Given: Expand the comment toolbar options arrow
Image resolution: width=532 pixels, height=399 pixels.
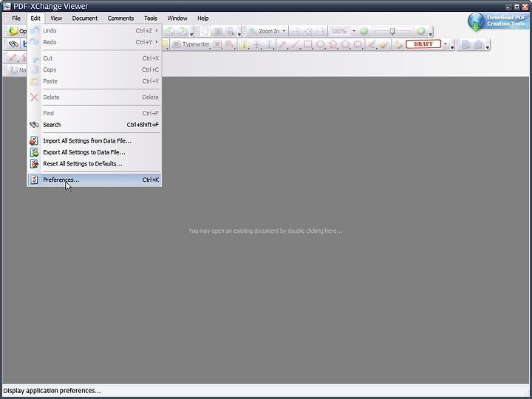Looking at the screenshot, I should [452, 47].
